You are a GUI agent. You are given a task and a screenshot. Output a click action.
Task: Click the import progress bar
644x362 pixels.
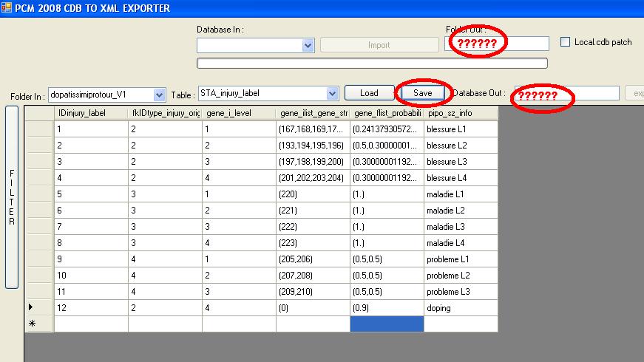pos(372,63)
